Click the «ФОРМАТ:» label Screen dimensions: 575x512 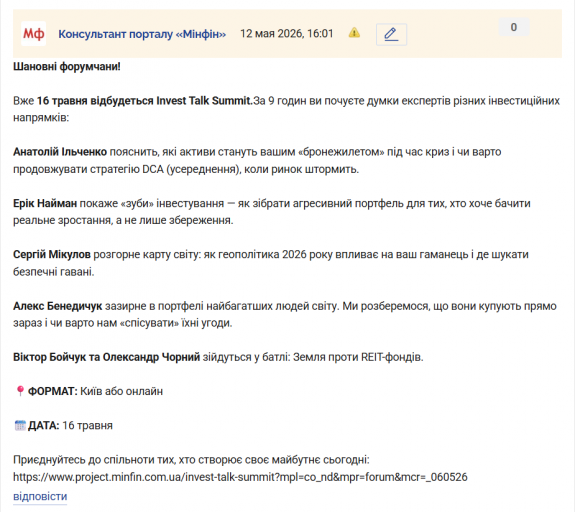(x=53, y=391)
